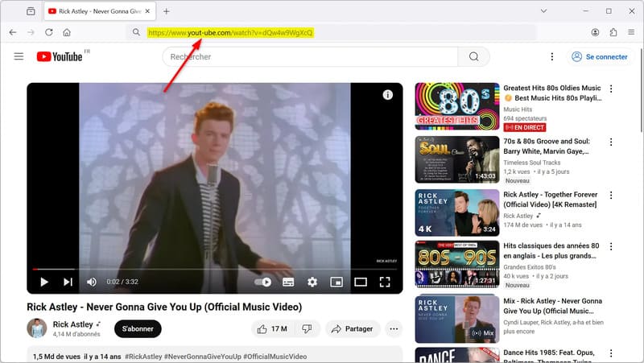This screenshot has height=363, width=644.
Task: Toggle subtitles on the video
Action: 288,282
